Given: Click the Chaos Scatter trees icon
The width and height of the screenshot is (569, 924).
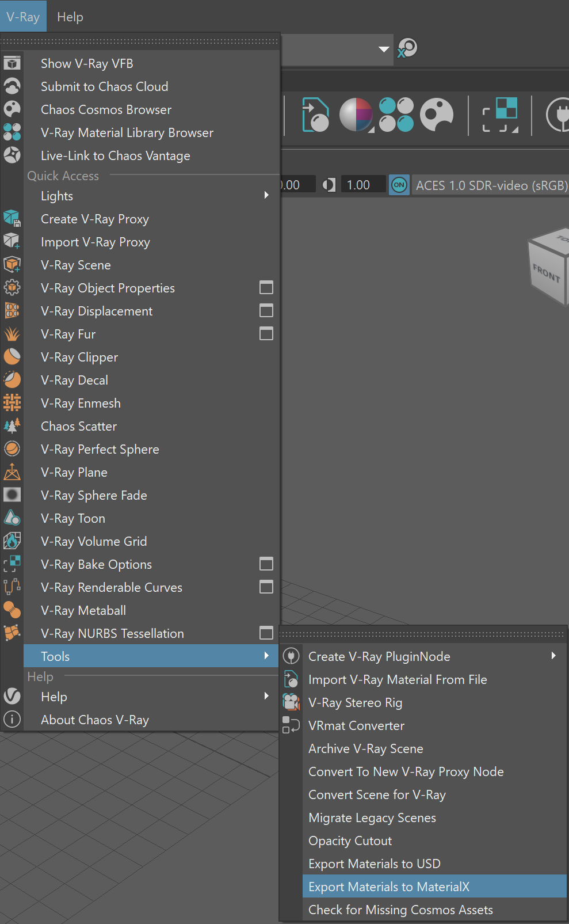Looking at the screenshot, I should 12,425.
